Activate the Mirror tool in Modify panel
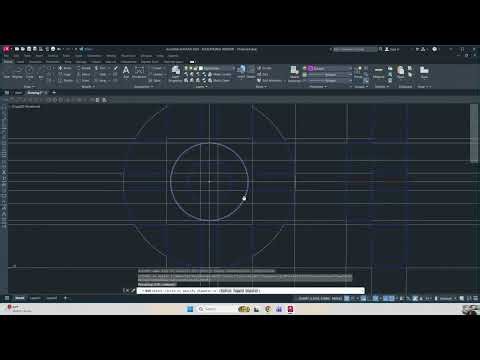Image resolution: width=480 pixels, height=360 pixels. (83, 74)
